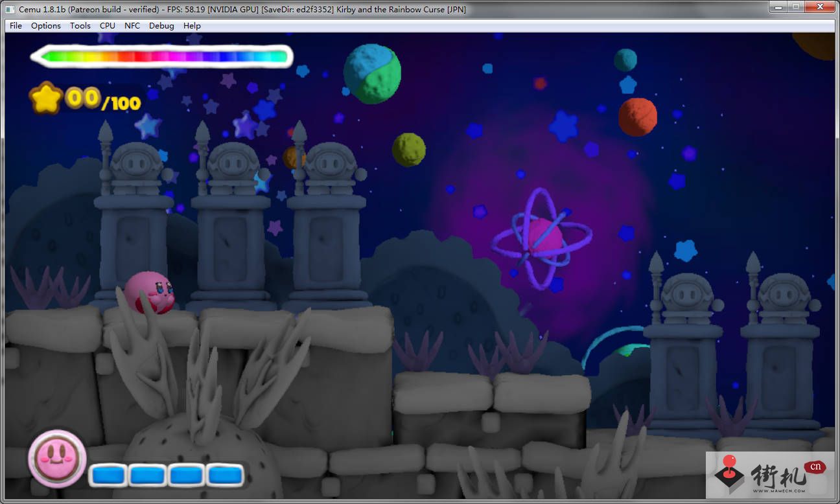This screenshot has height=504, width=840.
Task: Open the CPU menu
Action: pos(108,26)
